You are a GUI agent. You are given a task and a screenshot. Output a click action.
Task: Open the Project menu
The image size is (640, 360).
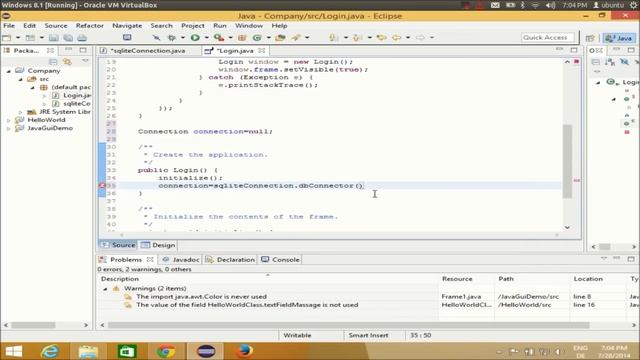pyautogui.click(x=193, y=25)
